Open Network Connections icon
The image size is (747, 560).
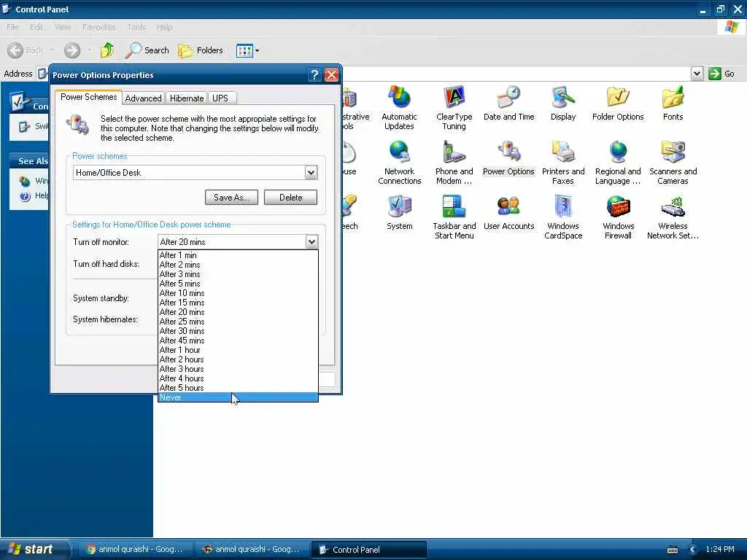(x=399, y=163)
